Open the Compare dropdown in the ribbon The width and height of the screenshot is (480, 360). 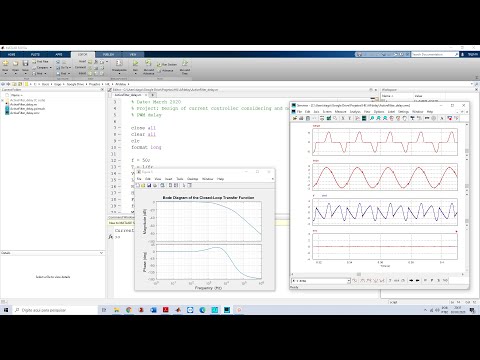(x=42, y=68)
